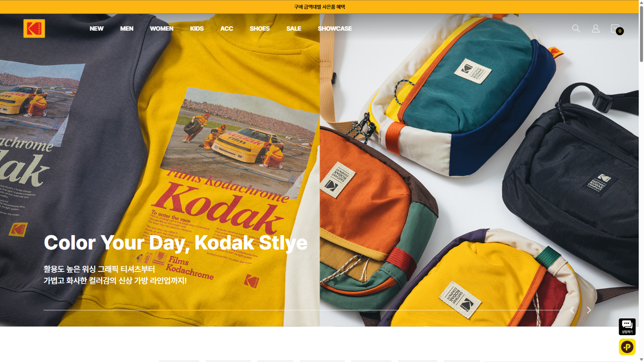Image resolution: width=644 pixels, height=362 pixels.
Task: Click the top yellow promotion banner text
Action: (x=320, y=7)
